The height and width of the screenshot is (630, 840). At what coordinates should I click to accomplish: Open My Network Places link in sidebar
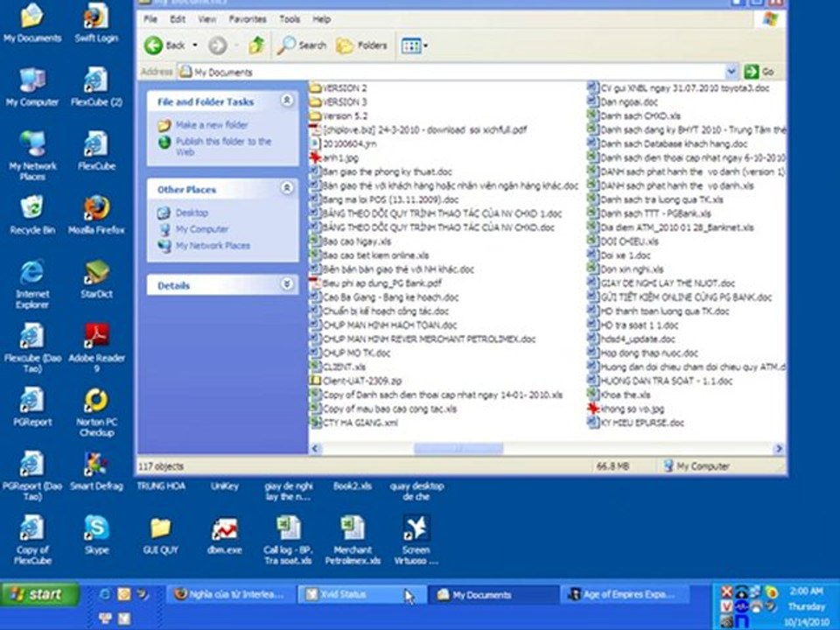point(213,245)
